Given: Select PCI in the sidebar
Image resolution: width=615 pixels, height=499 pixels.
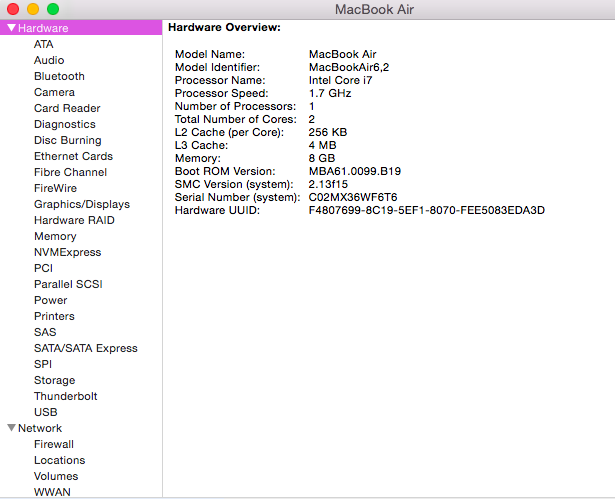Looking at the screenshot, I should pos(43,268).
